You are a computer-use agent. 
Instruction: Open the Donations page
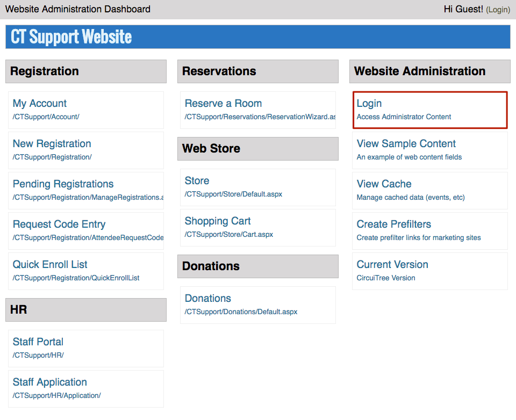(207, 298)
